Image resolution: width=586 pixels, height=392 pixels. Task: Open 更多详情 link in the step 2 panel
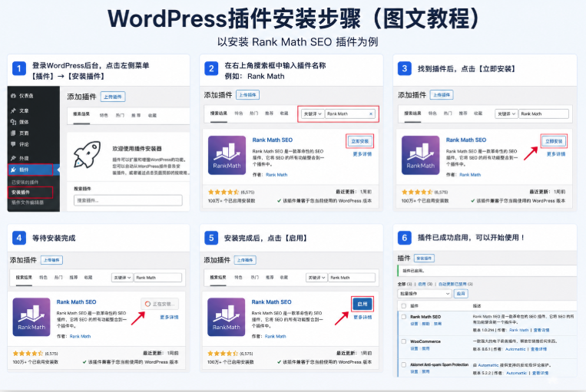click(363, 154)
